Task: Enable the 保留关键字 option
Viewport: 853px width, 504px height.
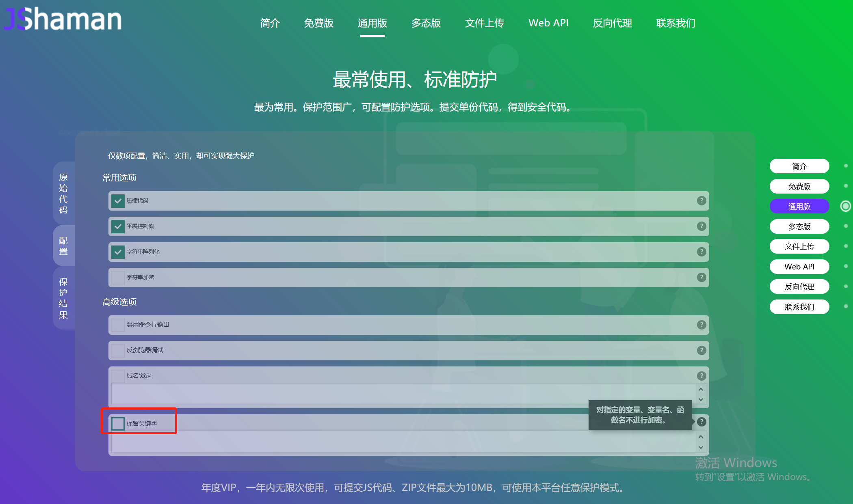Action: pyautogui.click(x=118, y=423)
